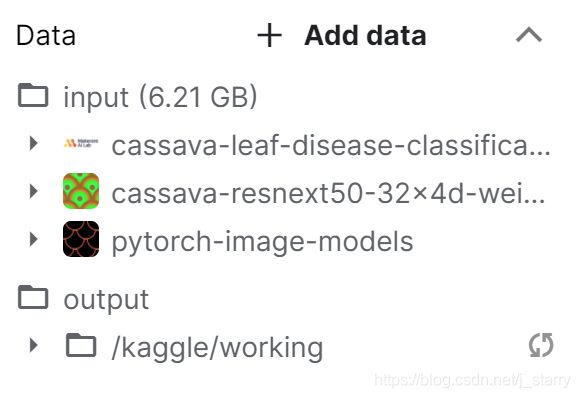
Task: Click the Add data button label
Action: [365, 36]
